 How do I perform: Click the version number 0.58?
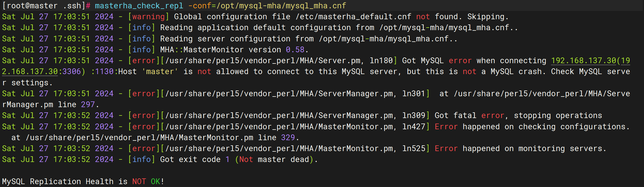pyautogui.click(x=295, y=50)
